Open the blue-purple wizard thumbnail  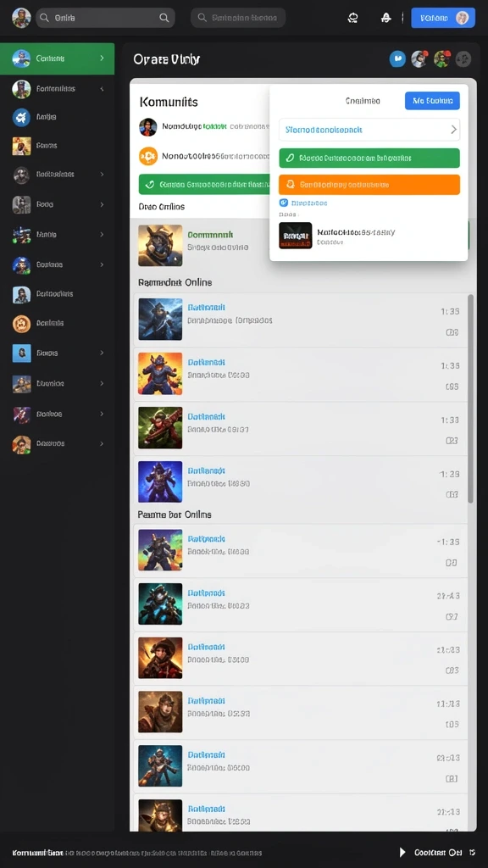click(x=160, y=481)
